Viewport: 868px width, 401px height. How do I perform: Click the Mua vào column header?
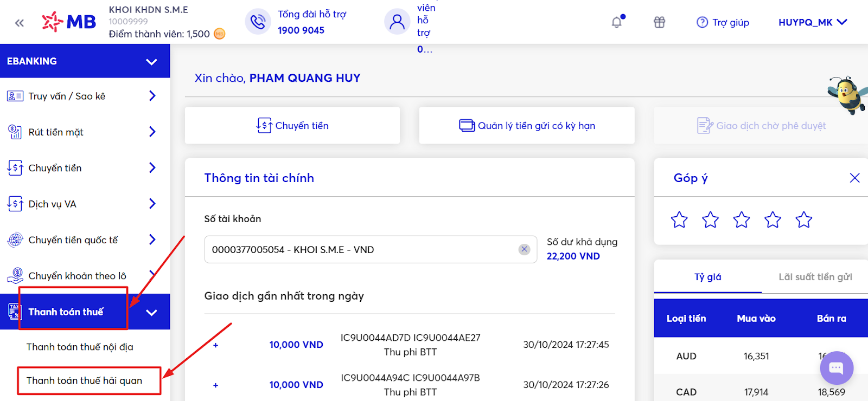tap(756, 319)
